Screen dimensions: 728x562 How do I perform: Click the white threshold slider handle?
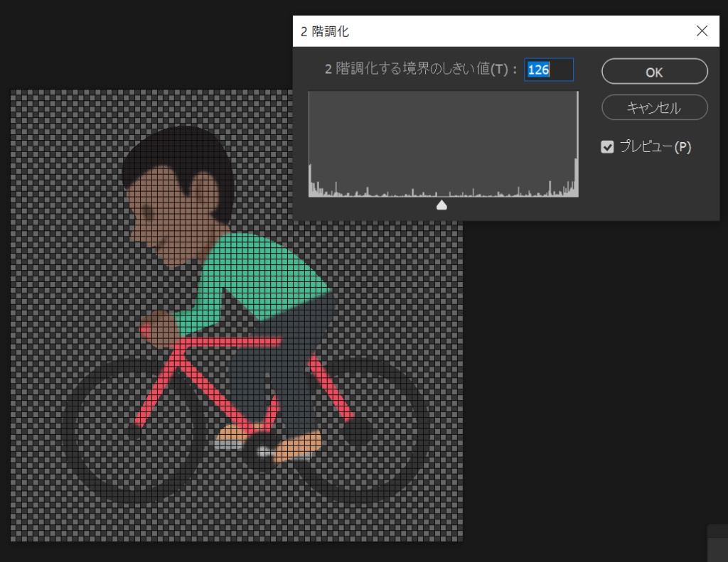pos(441,205)
